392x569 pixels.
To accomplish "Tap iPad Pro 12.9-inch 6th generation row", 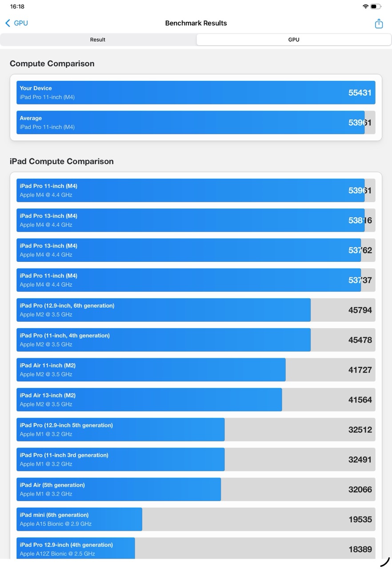I will point(196,310).
